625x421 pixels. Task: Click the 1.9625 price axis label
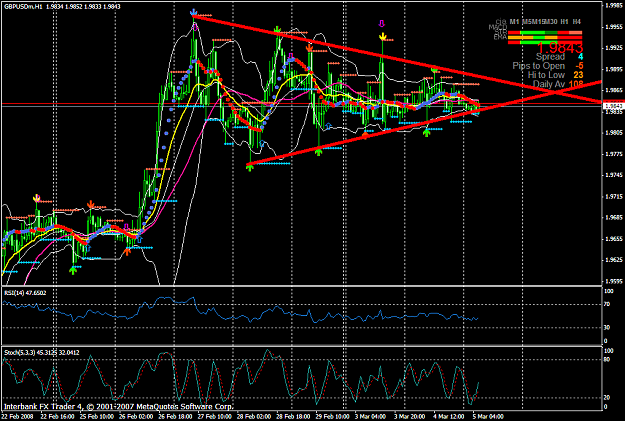[614, 260]
